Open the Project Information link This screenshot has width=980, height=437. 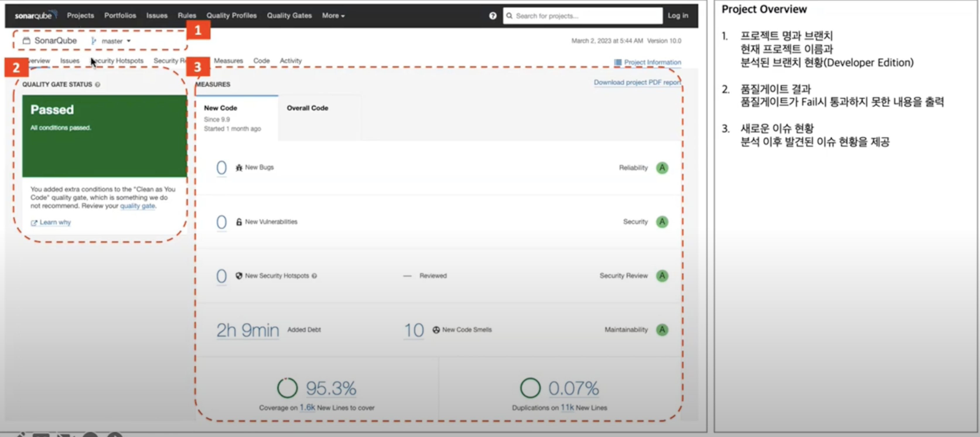coord(652,62)
